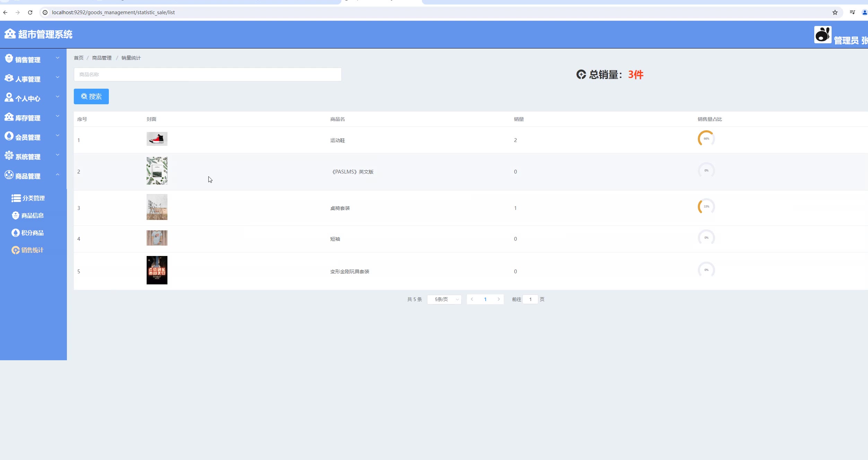868x460 pixels.
Task: Click the 库存管理 warehouse icon
Action: (9, 117)
